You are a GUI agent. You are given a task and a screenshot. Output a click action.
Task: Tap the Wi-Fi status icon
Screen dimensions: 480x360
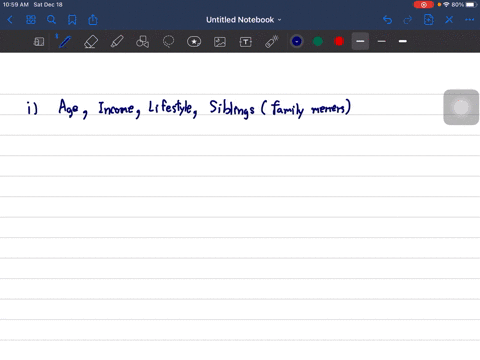pos(446,5)
